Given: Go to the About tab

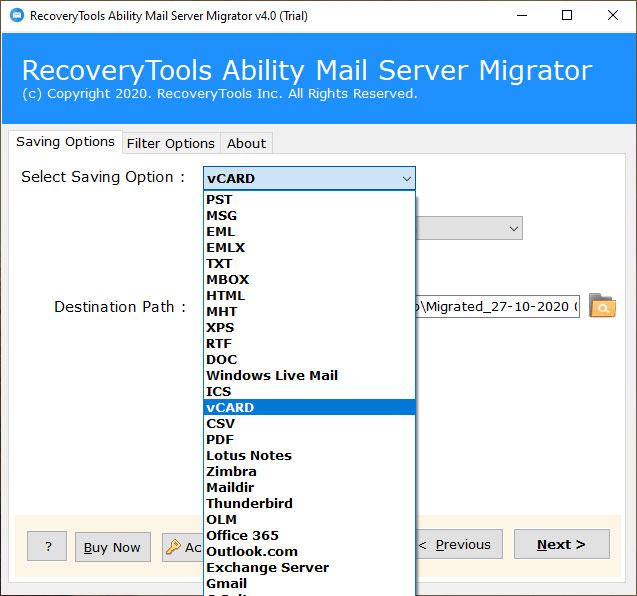Looking at the screenshot, I should (247, 143).
